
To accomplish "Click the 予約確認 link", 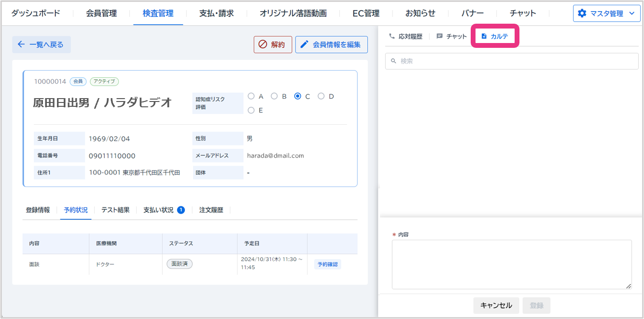I will point(328,264).
